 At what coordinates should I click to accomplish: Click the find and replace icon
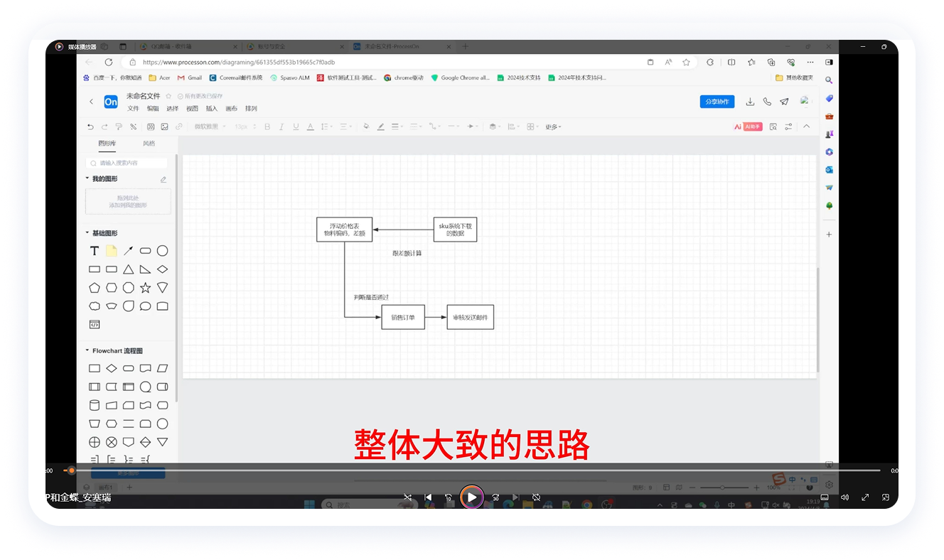click(773, 126)
